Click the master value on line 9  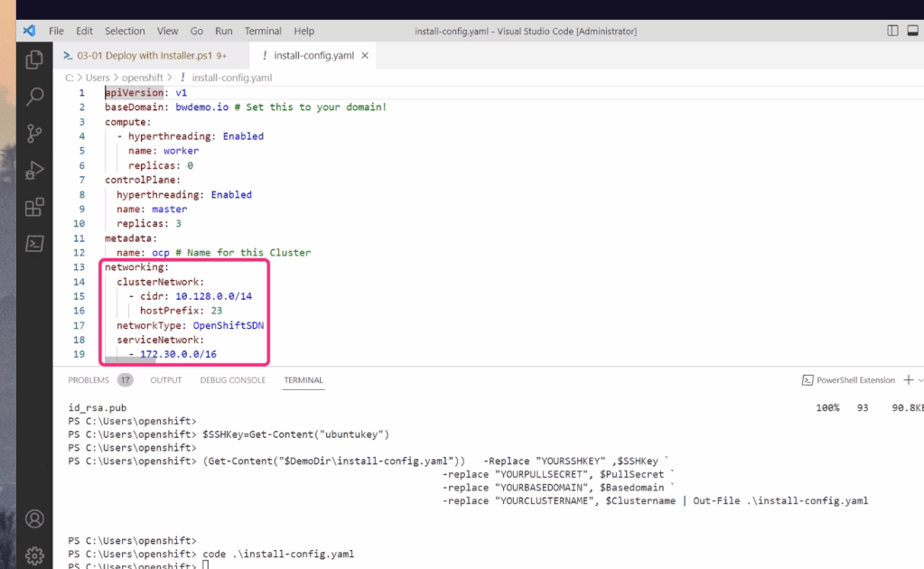pos(169,210)
